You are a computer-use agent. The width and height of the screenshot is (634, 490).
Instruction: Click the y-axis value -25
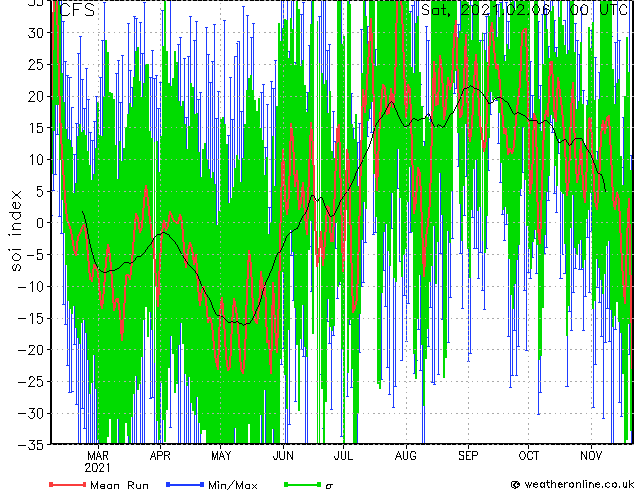[x=31, y=382]
